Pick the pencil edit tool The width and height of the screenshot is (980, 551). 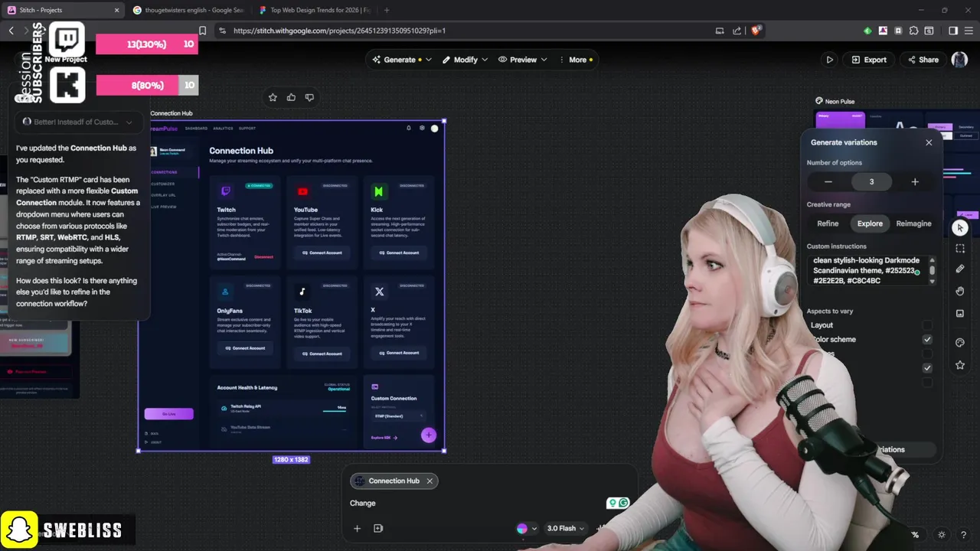[x=960, y=269]
